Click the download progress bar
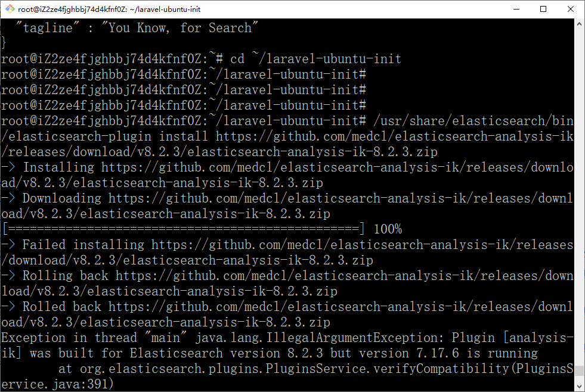This screenshot has height=392, width=585. (x=184, y=229)
